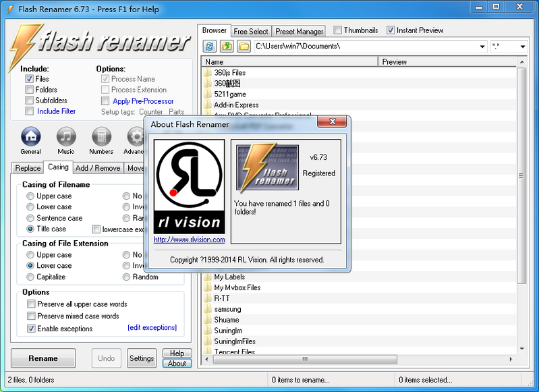
Task: Select the SuningImFiles folder row
Action: click(359, 341)
